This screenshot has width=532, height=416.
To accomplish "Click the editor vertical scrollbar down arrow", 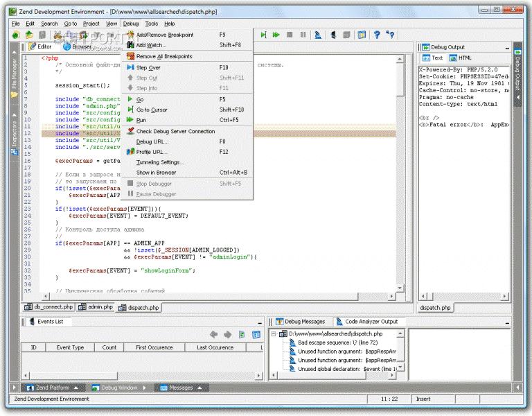I will tap(400, 288).
